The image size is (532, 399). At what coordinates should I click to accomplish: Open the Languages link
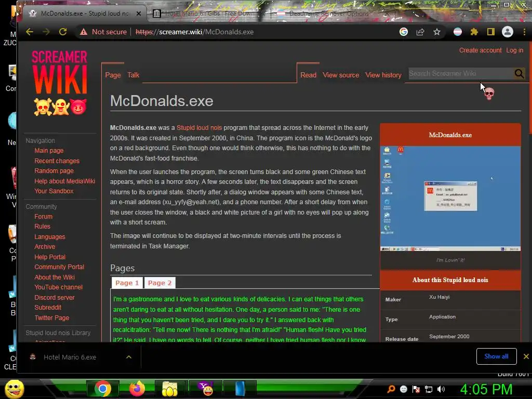click(x=49, y=237)
